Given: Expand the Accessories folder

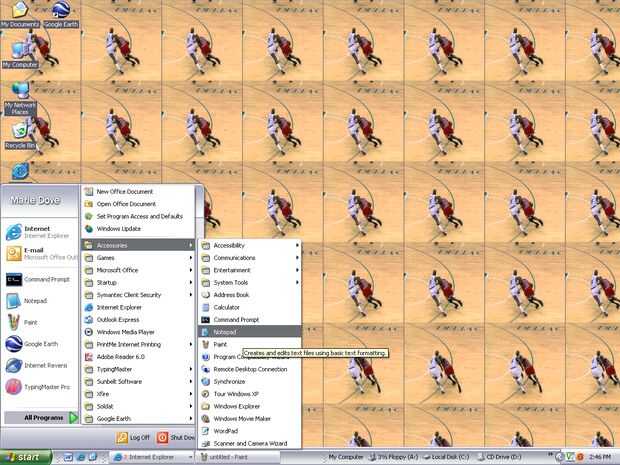Looking at the screenshot, I should pyautogui.click(x=138, y=245).
